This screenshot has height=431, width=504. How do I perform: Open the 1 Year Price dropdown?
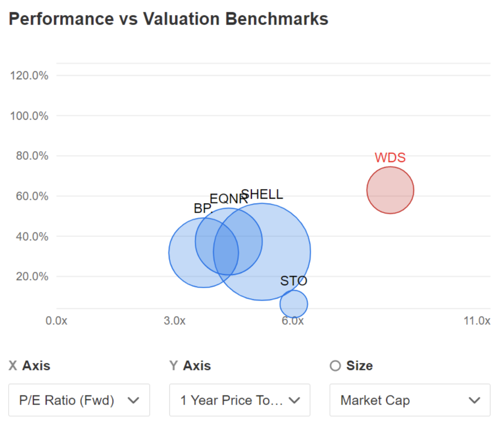click(x=239, y=400)
